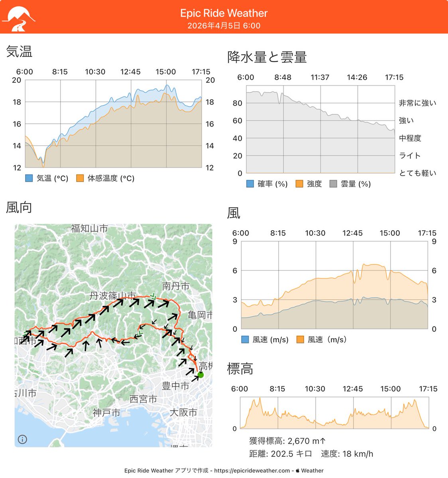This screenshot has height=478, width=448.
Task: Click the blue 気温 (°C) legend swatch
Action: [29, 178]
